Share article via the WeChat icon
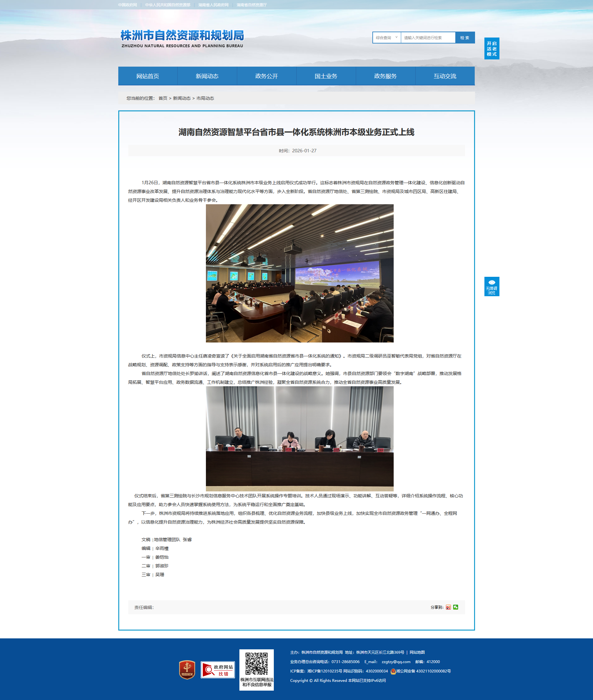Screen dimensions: 593x700 [456, 607]
